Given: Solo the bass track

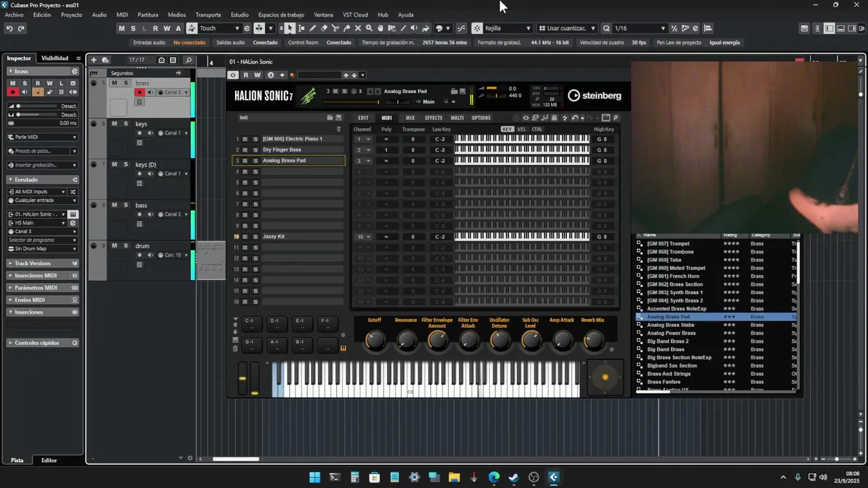Looking at the screenshot, I should 125,205.
